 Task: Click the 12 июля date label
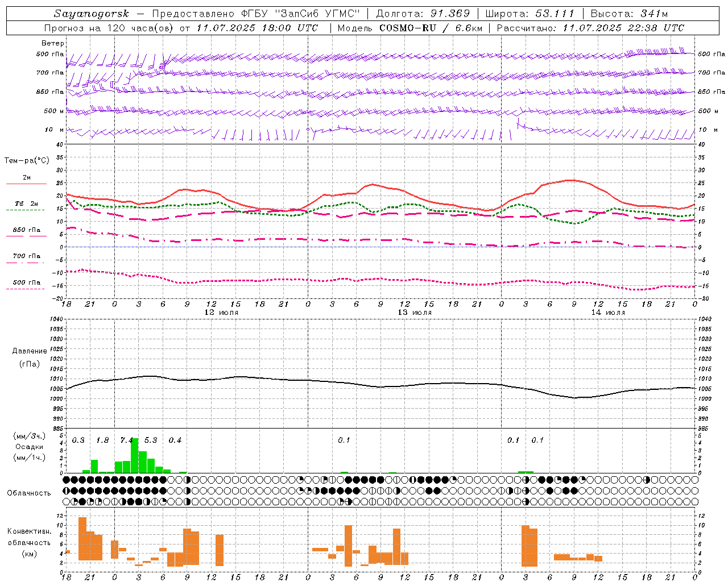221,313
